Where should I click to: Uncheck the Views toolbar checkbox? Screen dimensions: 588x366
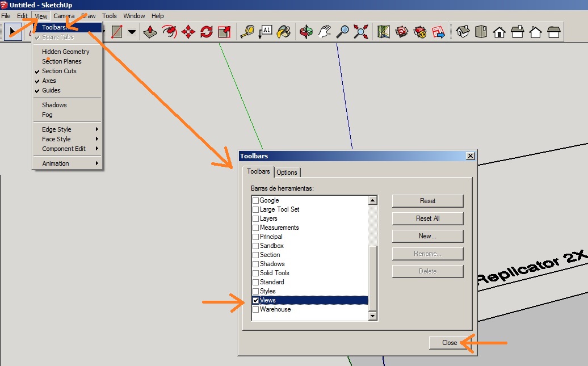(256, 300)
